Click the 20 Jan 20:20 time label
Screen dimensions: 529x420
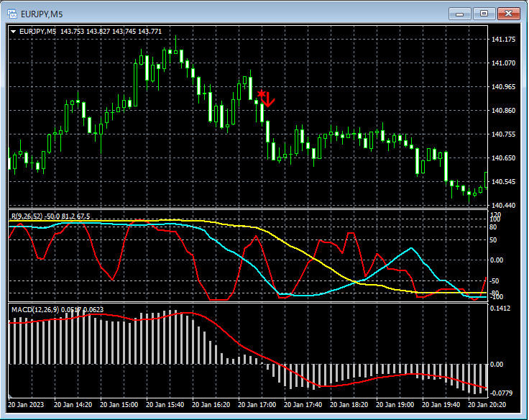487,405
